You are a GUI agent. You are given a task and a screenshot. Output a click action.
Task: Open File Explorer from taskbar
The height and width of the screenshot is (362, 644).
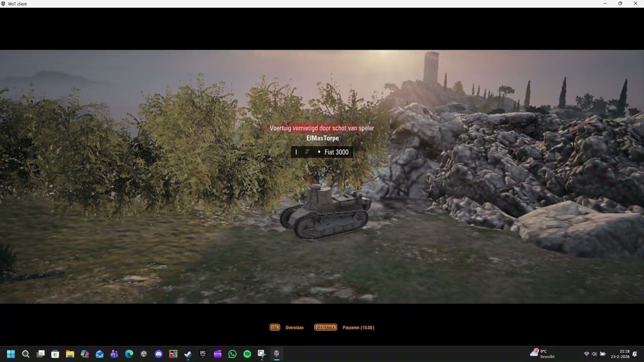pos(70,354)
